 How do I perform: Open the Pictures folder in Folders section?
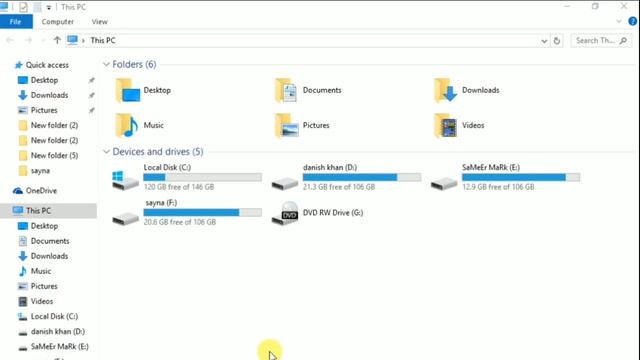pos(302,125)
